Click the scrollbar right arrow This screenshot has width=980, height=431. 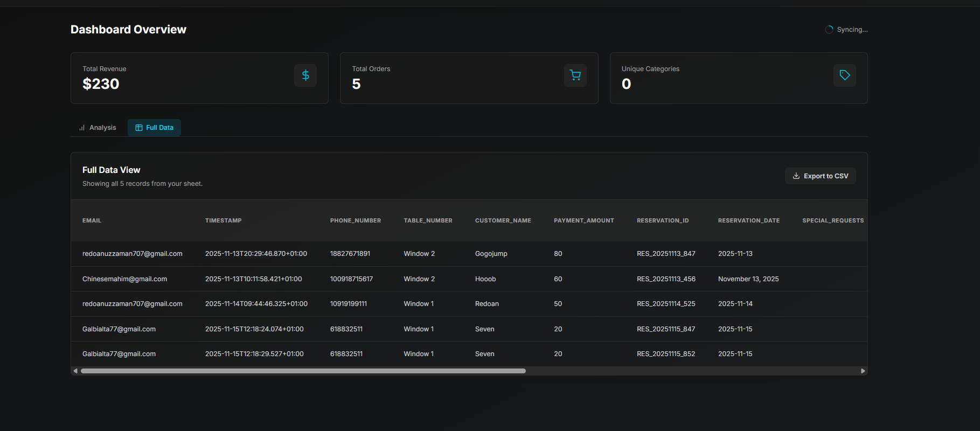tap(863, 371)
